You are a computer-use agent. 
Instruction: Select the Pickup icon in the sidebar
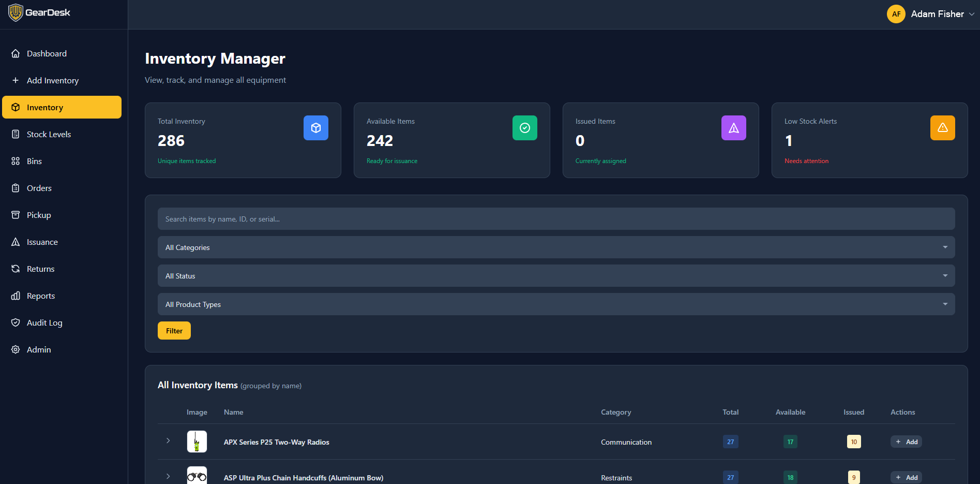click(x=16, y=215)
